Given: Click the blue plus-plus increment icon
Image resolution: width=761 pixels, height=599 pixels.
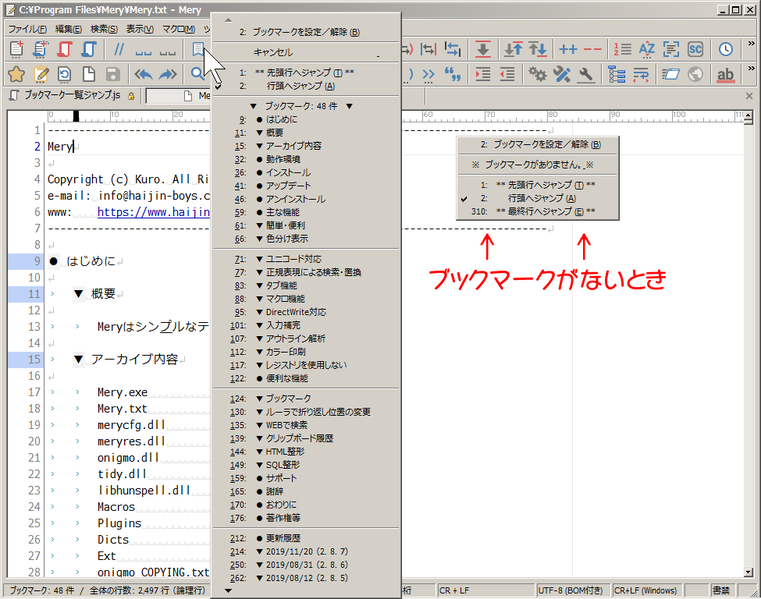Looking at the screenshot, I should [568, 49].
